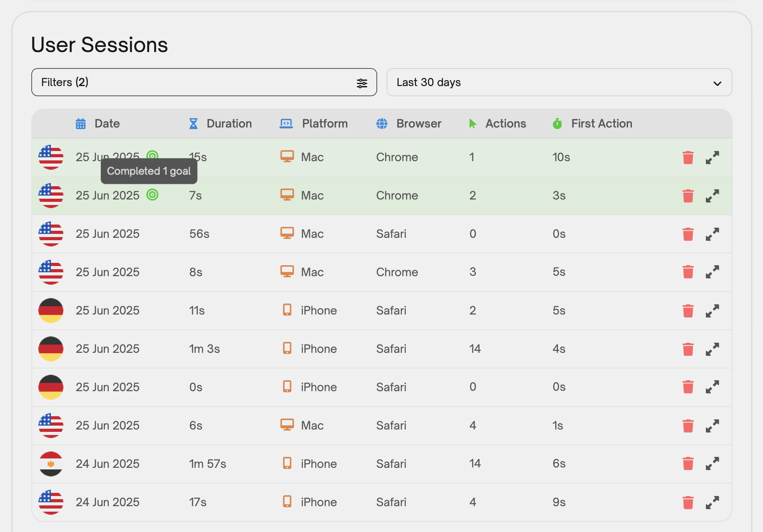Image resolution: width=763 pixels, height=532 pixels.
Task: Click the 9s first action value
Action: coord(559,502)
